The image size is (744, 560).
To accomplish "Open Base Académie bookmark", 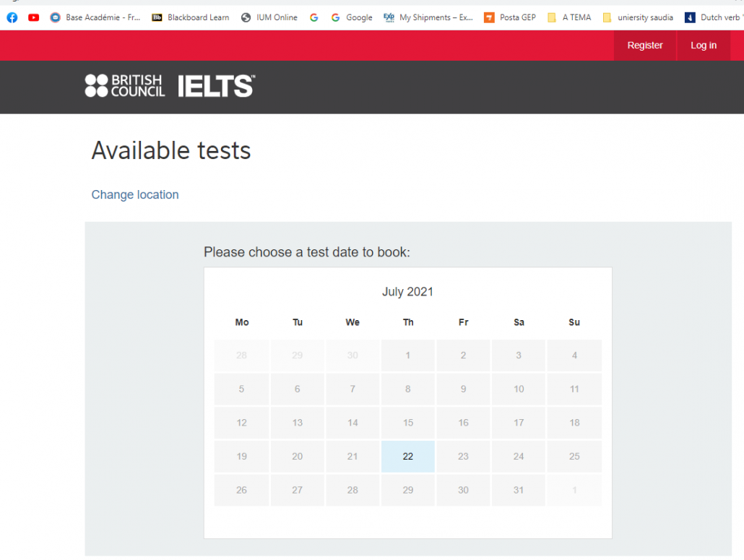I will pos(95,17).
